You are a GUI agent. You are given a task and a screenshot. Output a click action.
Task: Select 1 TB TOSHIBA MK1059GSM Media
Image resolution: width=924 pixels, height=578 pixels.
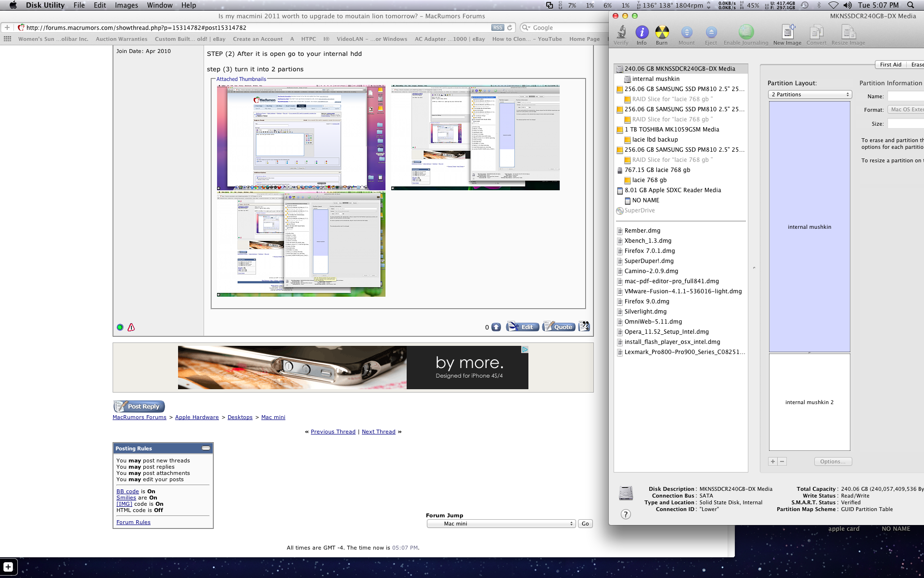tap(681, 129)
